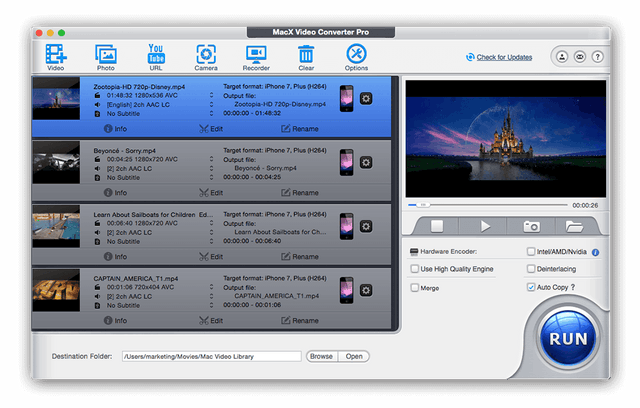Open the audio track stepper for CAPTAIN_AMERICA_T1.mp4

tap(211, 297)
